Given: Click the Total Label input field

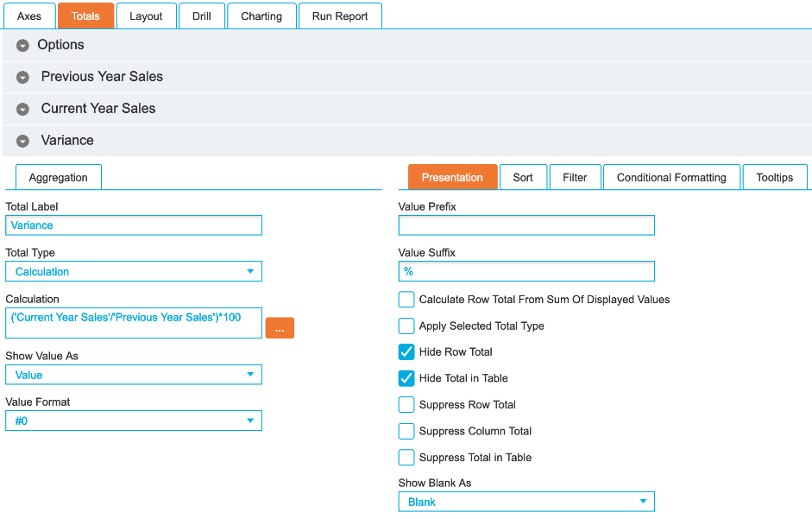Looking at the screenshot, I should pos(134,225).
